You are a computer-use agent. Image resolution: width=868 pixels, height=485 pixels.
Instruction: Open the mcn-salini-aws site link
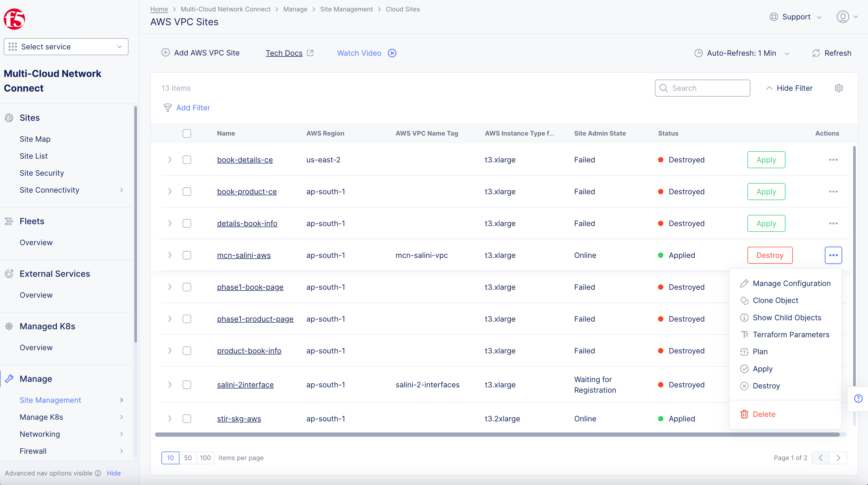(x=244, y=255)
